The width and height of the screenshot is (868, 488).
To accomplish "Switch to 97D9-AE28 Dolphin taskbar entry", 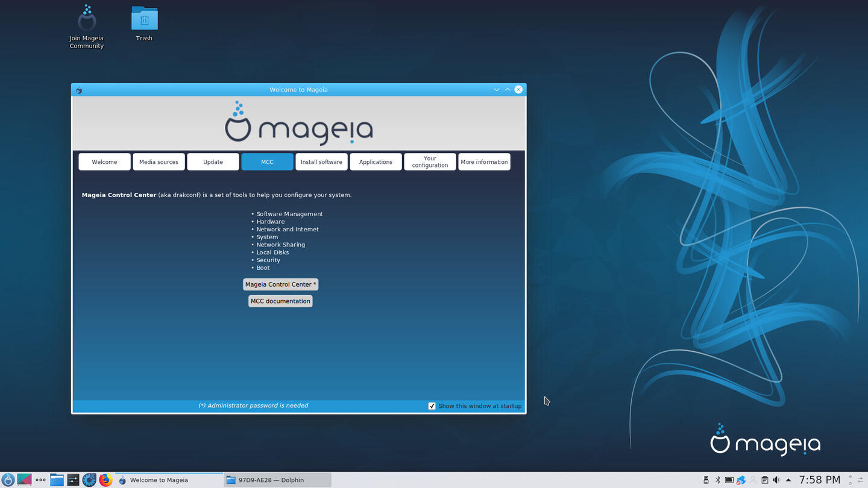I will pyautogui.click(x=277, y=480).
